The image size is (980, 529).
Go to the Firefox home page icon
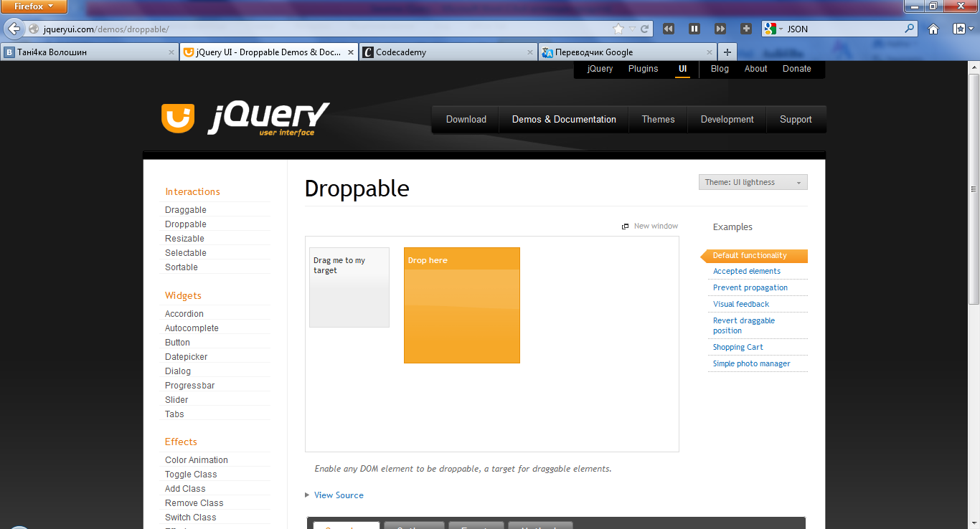point(933,29)
